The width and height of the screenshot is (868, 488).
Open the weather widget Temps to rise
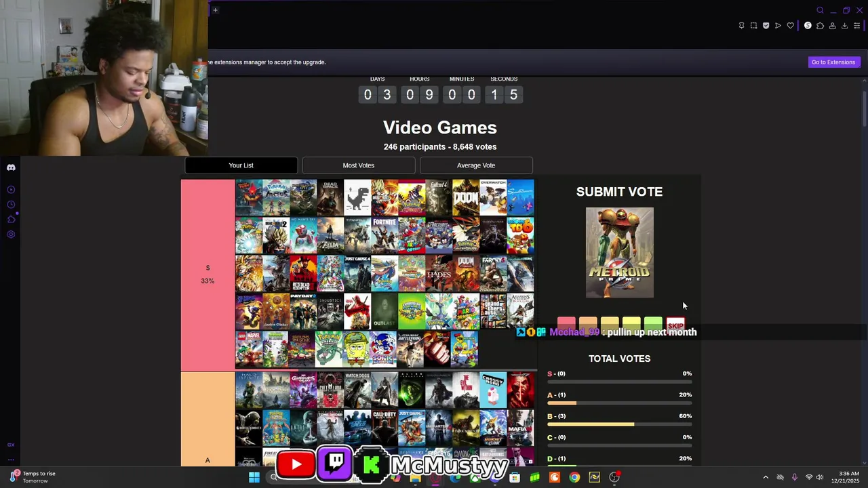click(x=32, y=477)
